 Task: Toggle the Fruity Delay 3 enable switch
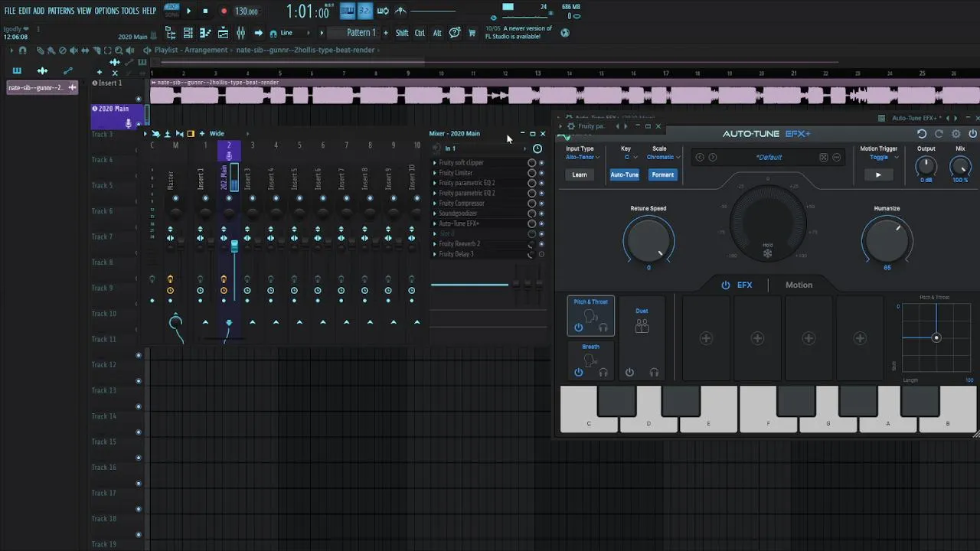pos(541,254)
